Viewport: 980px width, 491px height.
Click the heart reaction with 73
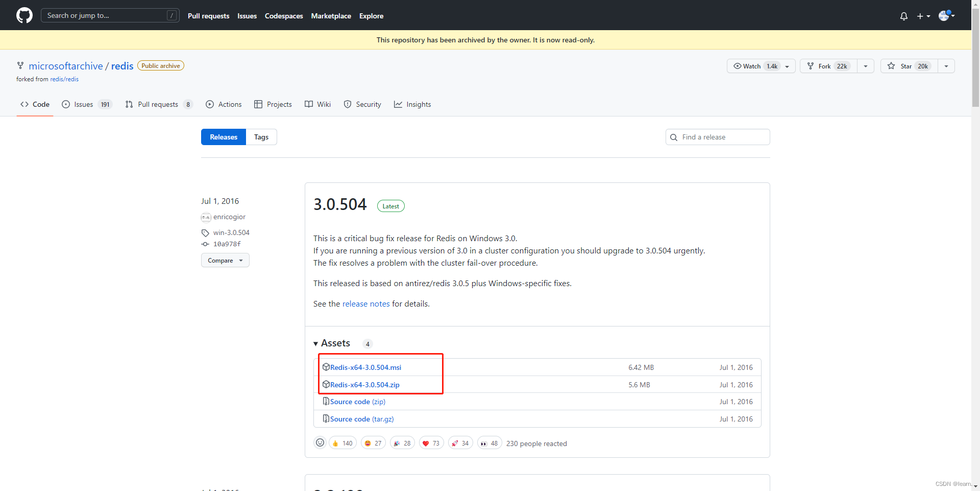click(x=431, y=443)
